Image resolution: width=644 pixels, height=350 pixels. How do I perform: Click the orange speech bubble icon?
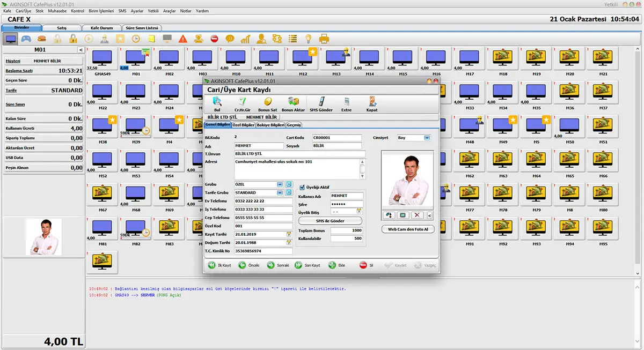pyautogui.click(x=230, y=39)
